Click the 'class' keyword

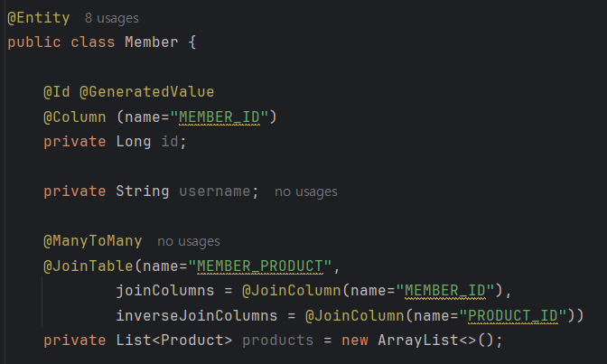click(92, 42)
